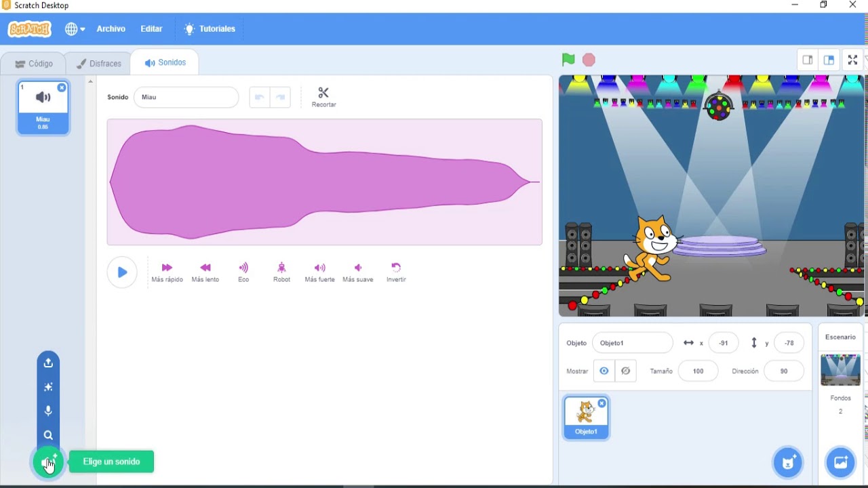This screenshot has width=868, height=488.
Task: Apply the Más rápido sound effect
Action: (167, 272)
